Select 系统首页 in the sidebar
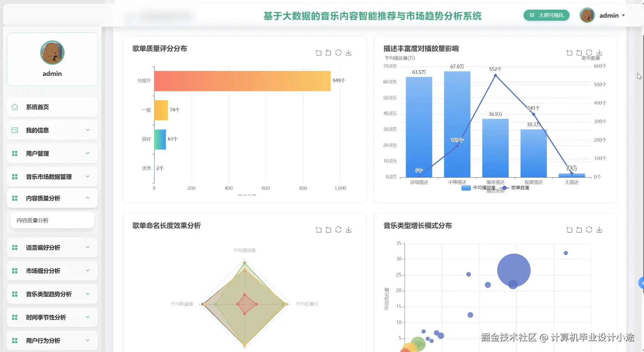This screenshot has width=644, height=352. (37, 107)
